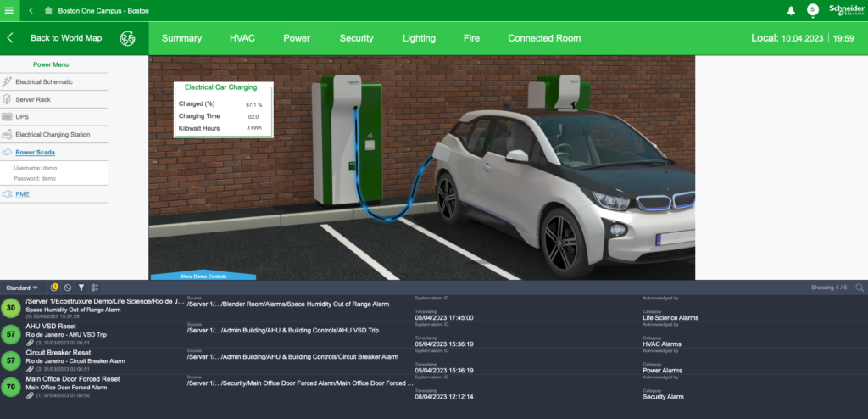The height and width of the screenshot is (419, 868).
Task: Click the alarm badge icon with yellow count
Action: [x=54, y=288]
